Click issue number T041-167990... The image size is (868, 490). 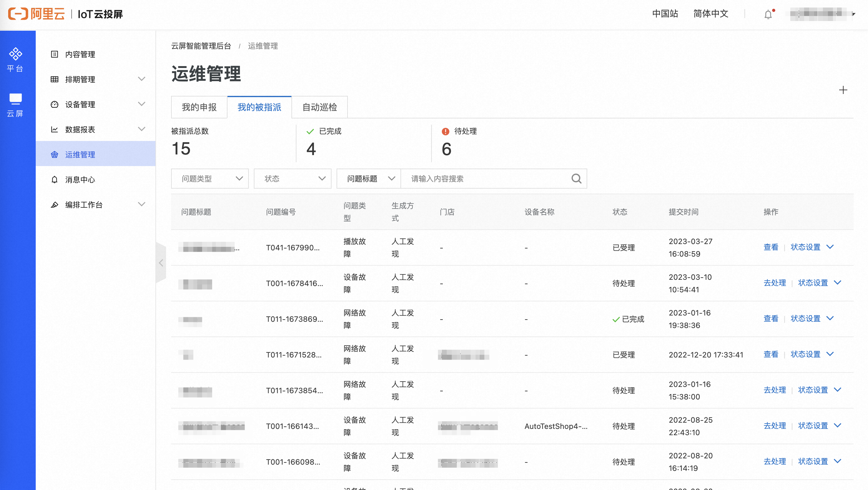(293, 248)
